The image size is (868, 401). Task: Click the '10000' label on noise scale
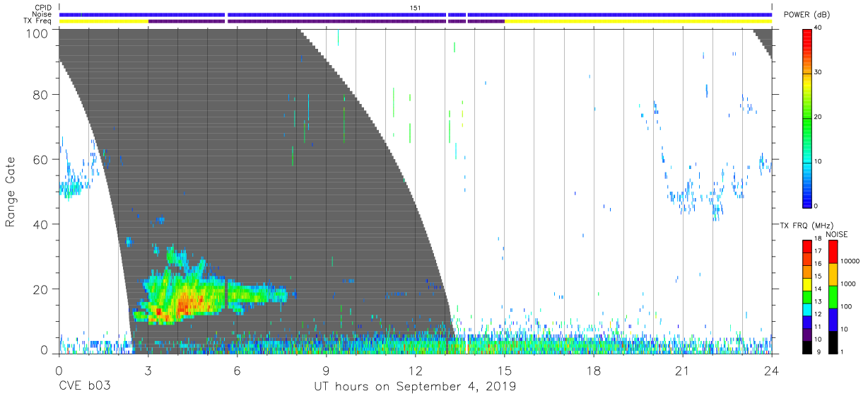pos(850,261)
